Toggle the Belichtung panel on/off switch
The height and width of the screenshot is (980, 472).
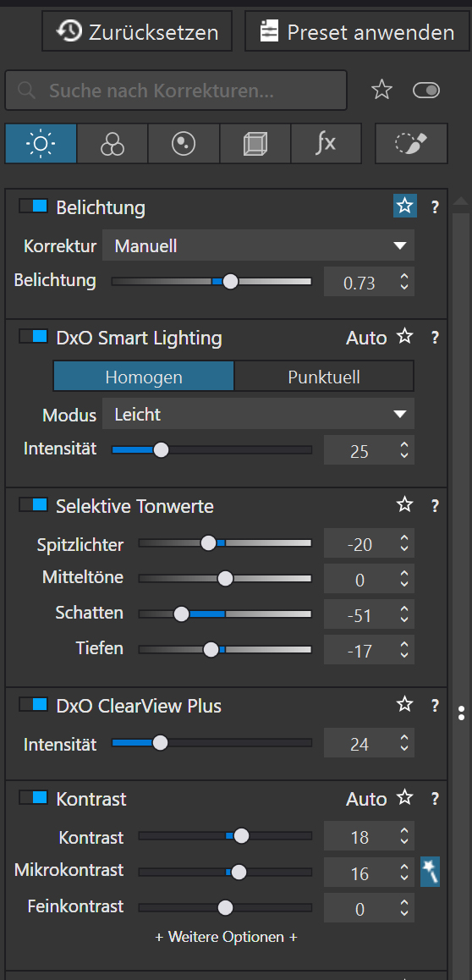[x=34, y=206]
